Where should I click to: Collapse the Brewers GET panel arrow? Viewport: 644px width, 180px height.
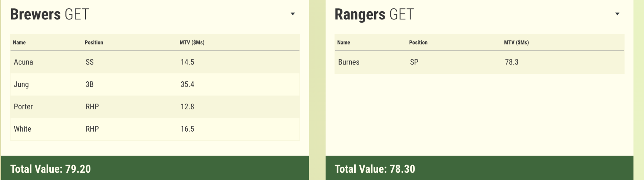(x=293, y=14)
